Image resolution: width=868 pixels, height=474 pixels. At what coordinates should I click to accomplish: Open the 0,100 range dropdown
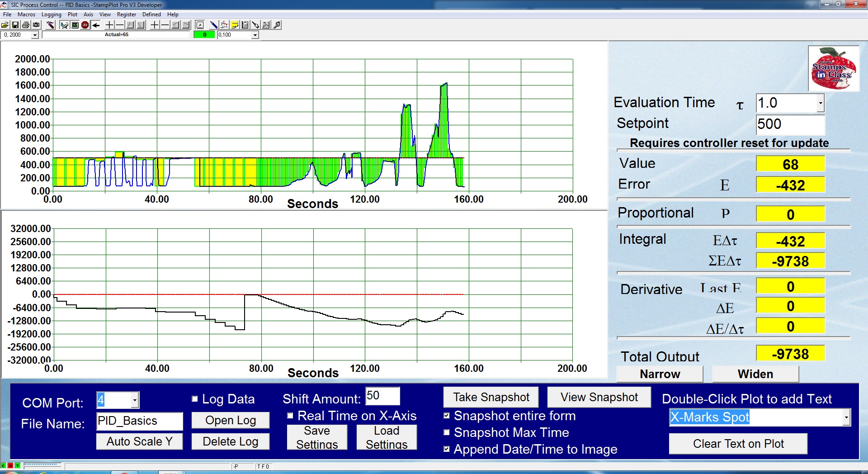(255, 35)
